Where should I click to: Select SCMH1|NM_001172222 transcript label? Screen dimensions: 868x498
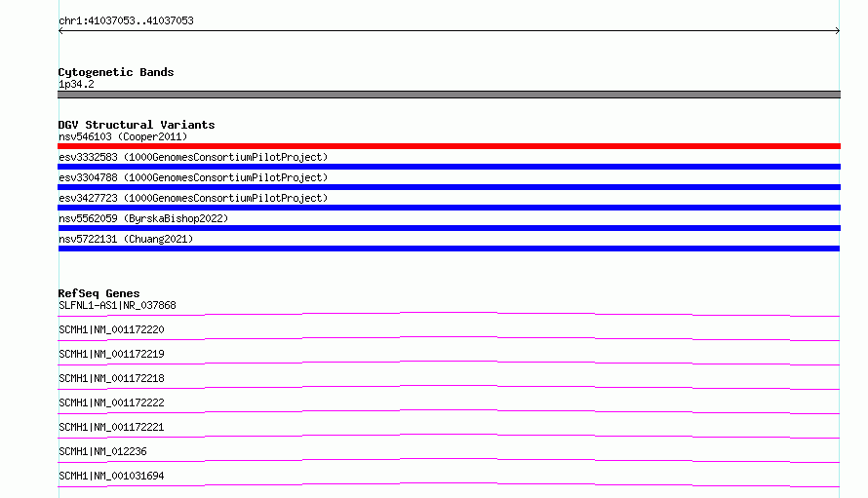tap(111, 402)
